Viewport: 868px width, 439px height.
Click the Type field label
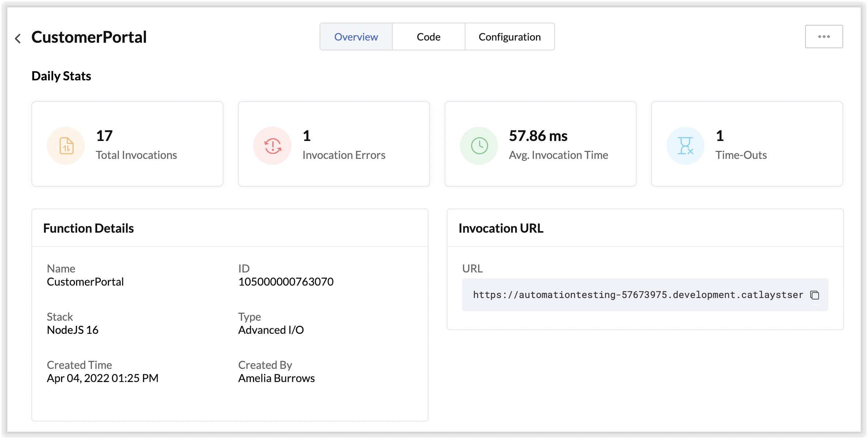click(x=250, y=317)
